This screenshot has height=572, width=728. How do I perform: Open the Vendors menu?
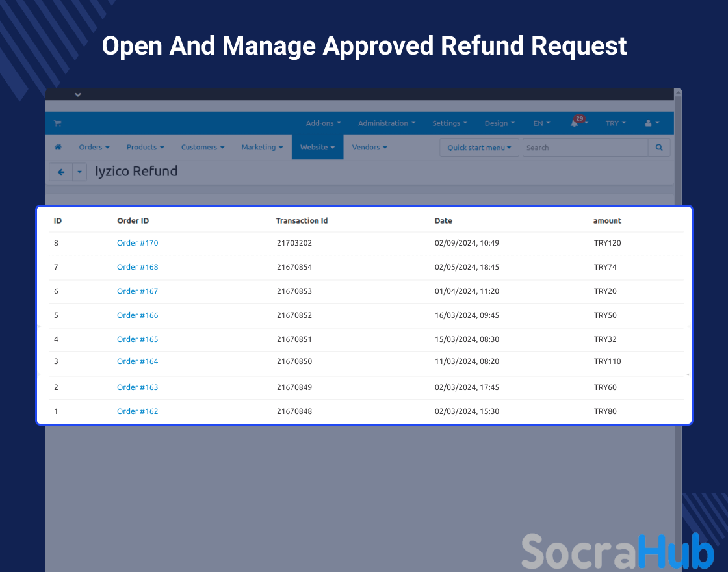(x=369, y=147)
